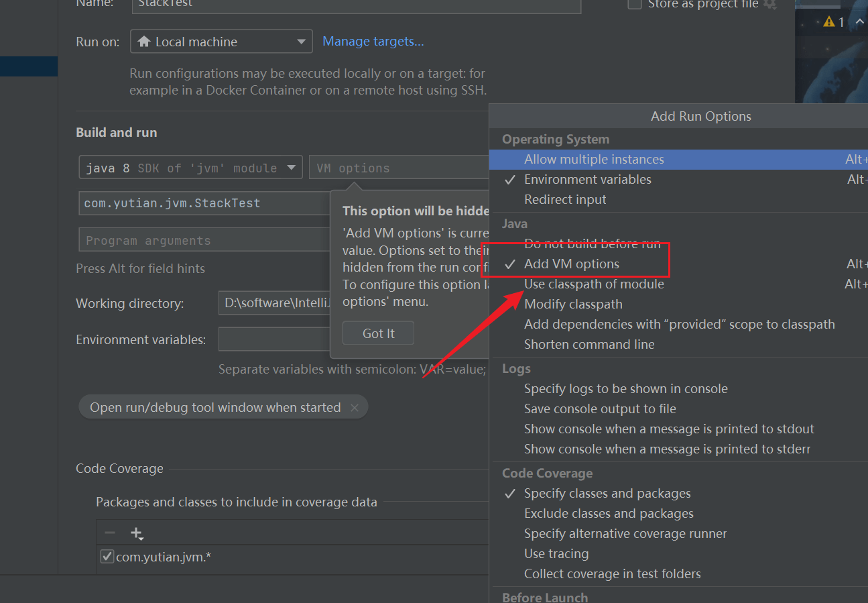868x603 pixels.
Task: Click the minus icon in coverage toolbar
Action: tap(110, 533)
